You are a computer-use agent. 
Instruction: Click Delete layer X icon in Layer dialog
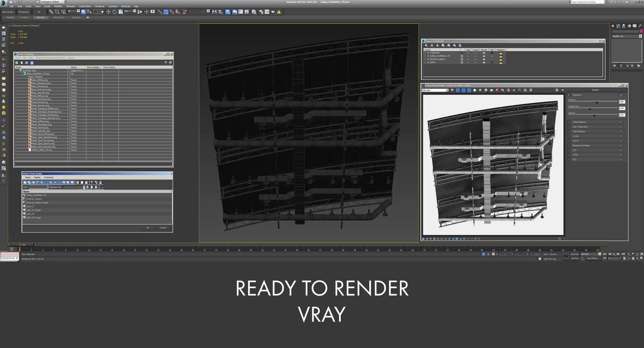tap(432, 45)
